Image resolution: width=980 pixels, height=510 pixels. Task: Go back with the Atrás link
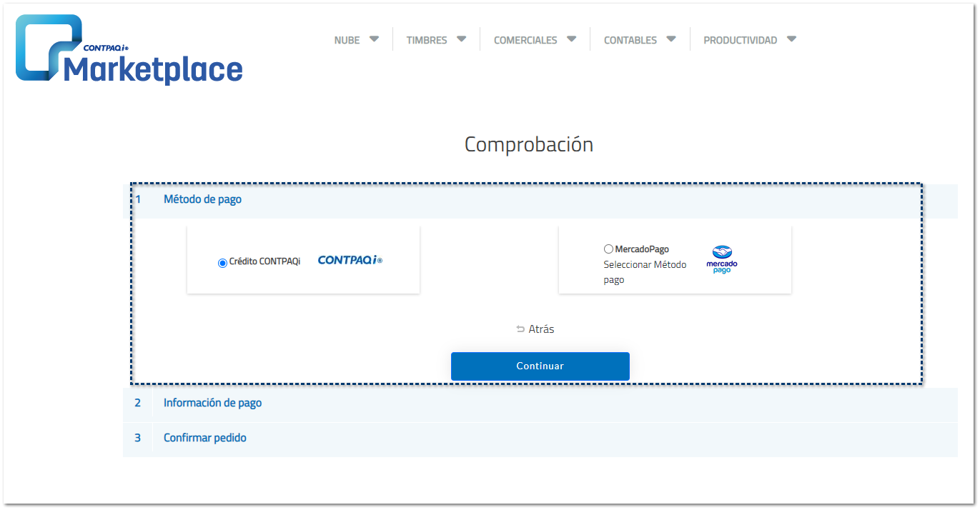541,329
